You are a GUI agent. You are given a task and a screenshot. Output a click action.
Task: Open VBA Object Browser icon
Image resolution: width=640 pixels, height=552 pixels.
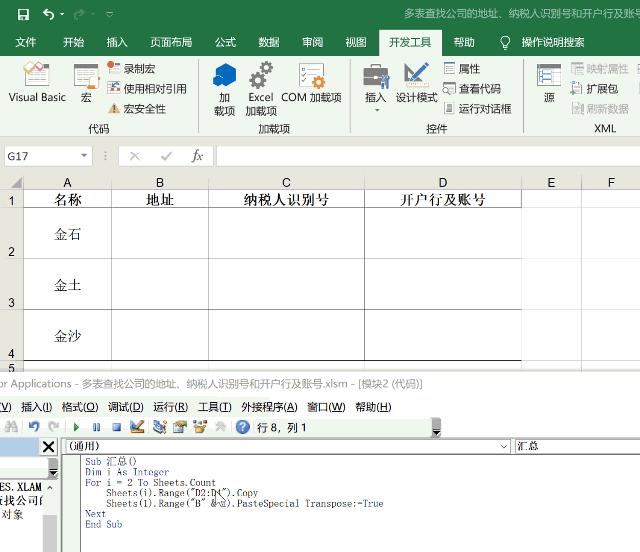click(200, 427)
